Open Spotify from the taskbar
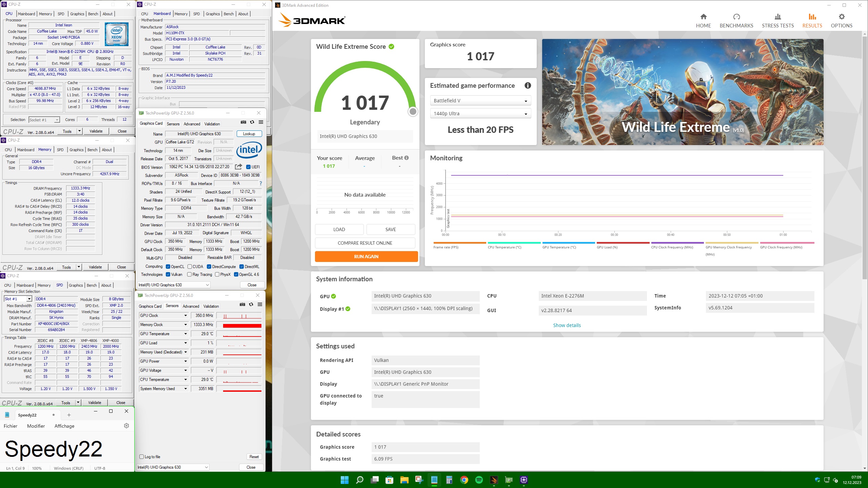Screen dimensions: 868x488 pyautogui.click(x=479, y=480)
